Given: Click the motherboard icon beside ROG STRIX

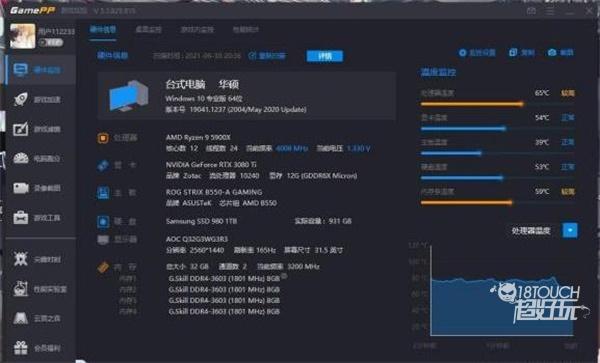Looking at the screenshot, I should pyautogui.click(x=103, y=193).
